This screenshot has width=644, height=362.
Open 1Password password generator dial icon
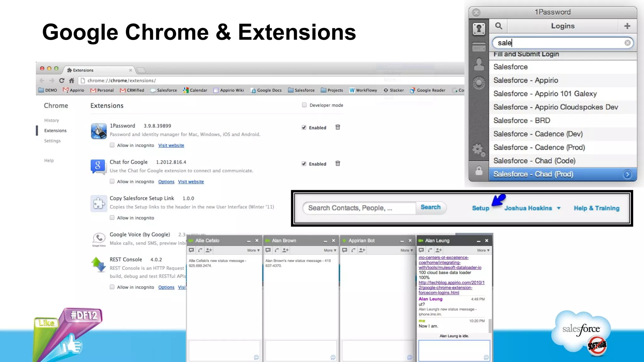(479, 83)
